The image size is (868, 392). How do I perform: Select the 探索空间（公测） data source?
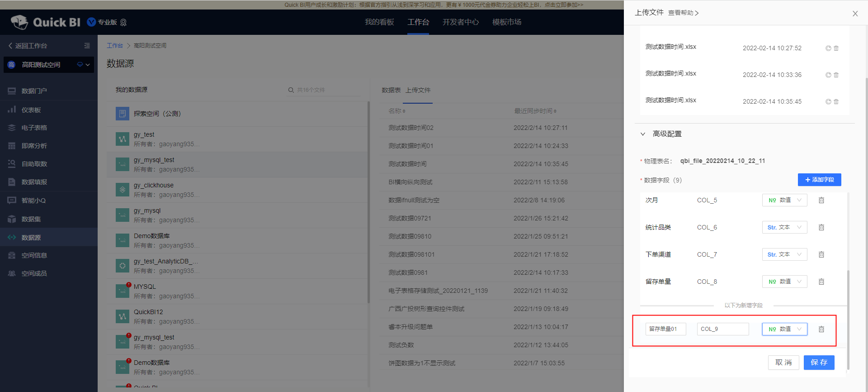click(238, 114)
